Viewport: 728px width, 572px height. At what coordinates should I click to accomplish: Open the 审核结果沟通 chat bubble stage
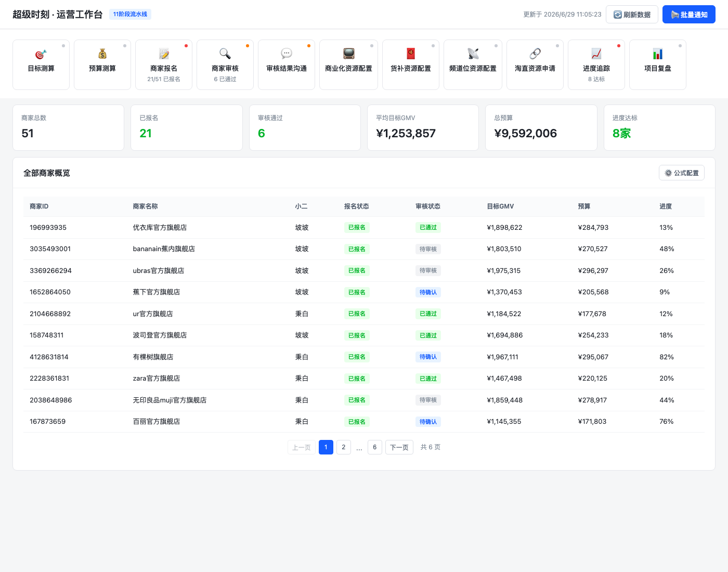pos(287,65)
